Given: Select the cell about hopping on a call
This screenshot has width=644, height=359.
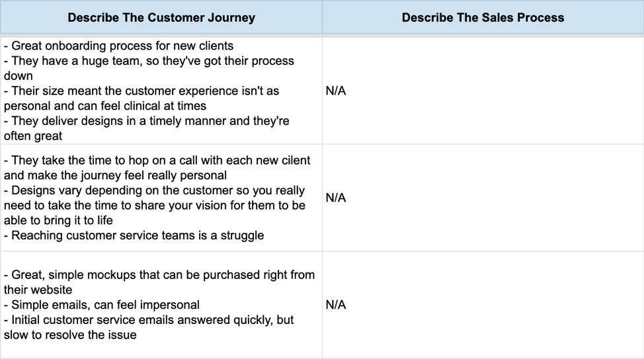Looking at the screenshot, I should 161,198.
